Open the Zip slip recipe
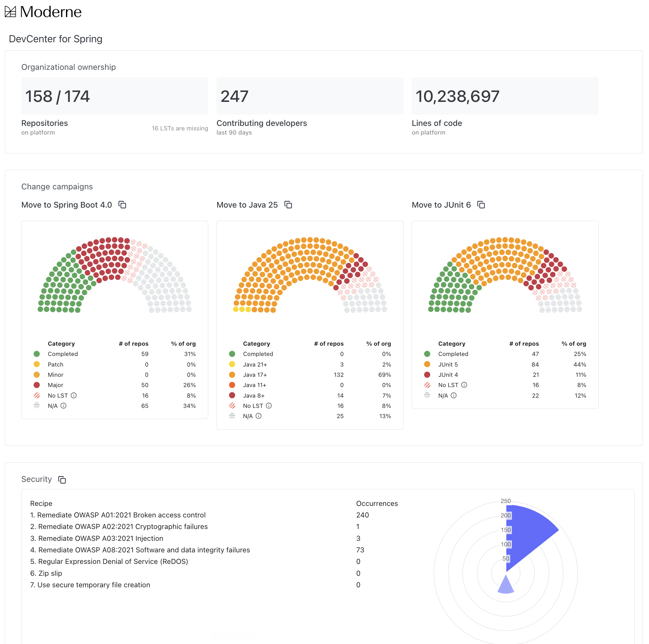This screenshot has width=649, height=644. coord(46,573)
